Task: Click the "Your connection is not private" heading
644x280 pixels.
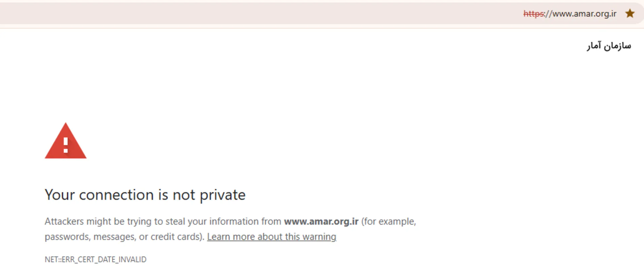Action: [x=145, y=195]
